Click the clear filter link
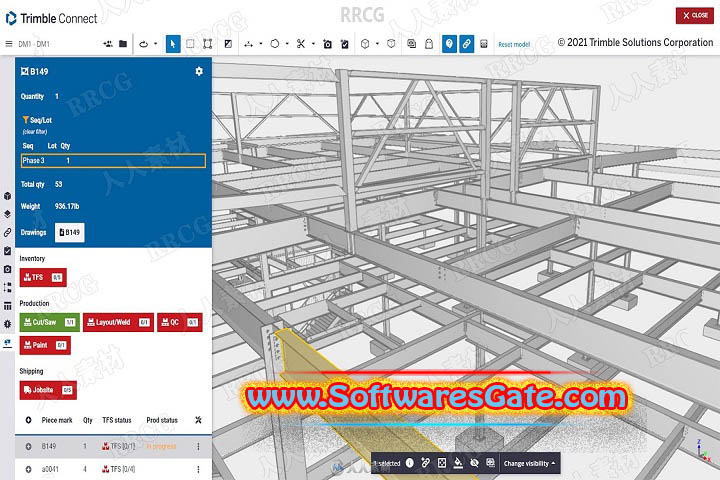The width and height of the screenshot is (720, 480). pyautogui.click(x=35, y=132)
